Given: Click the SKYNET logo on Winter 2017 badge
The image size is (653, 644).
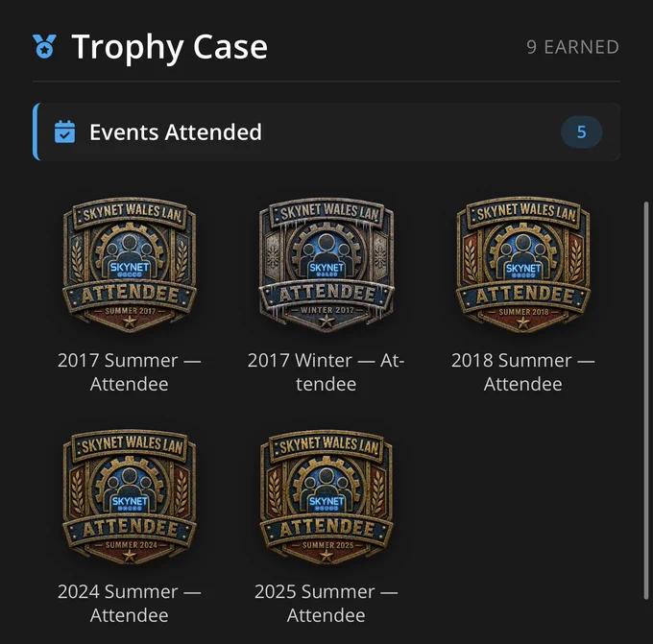Looking at the screenshot, I should pos(326,269).
